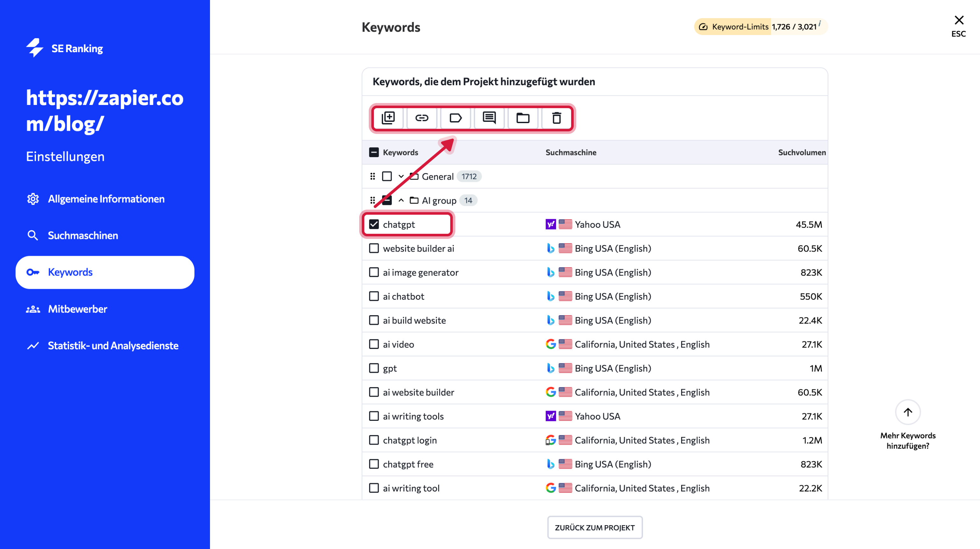This screenshot has height=549, width=980.
Task: Check the ai chatbot checkbox
Action: [374, 296]
